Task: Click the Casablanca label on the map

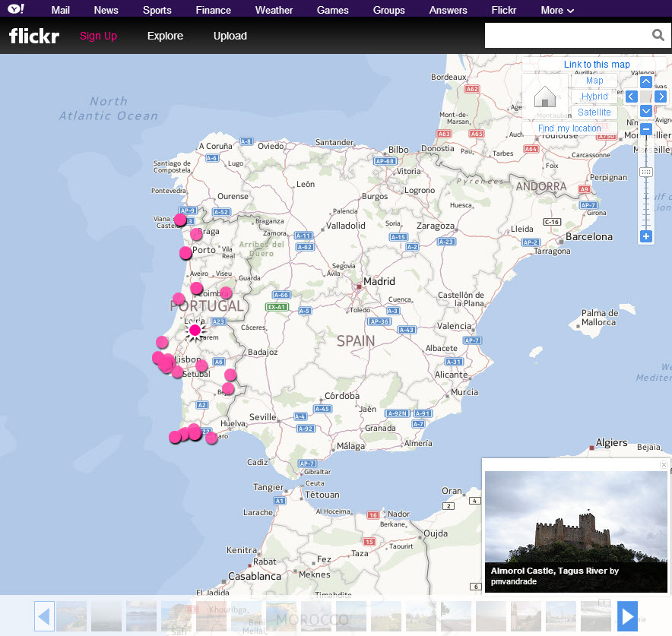Action: click(255, 576)
